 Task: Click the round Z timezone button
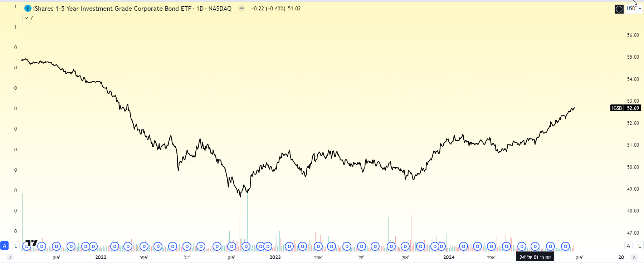point(10,257)
